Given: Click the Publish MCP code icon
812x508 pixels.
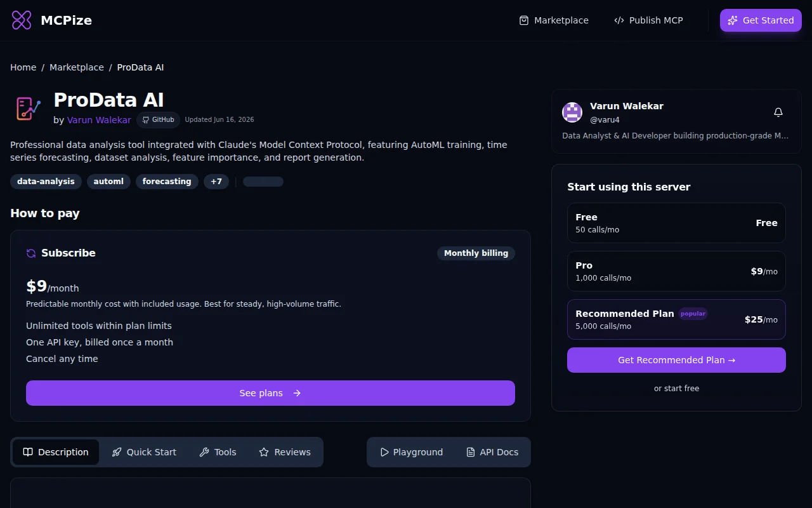Looking at the screenshot, I should (x=619, y=20).
